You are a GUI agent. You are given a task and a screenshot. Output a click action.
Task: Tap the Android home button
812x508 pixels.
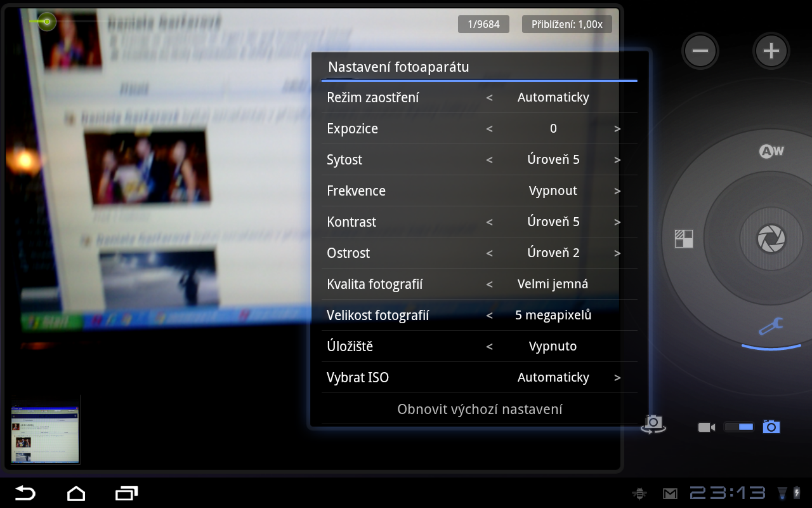pos(76,493)
